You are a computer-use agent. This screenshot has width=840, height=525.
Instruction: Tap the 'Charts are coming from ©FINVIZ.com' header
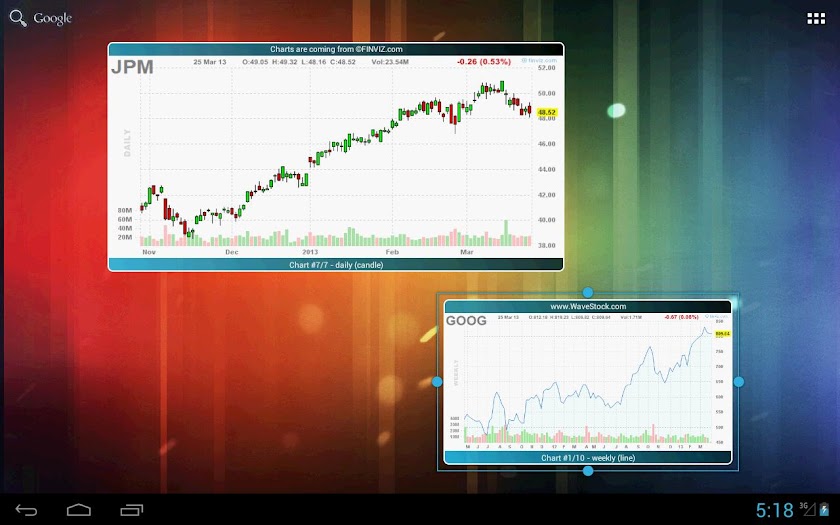(336, 49)
